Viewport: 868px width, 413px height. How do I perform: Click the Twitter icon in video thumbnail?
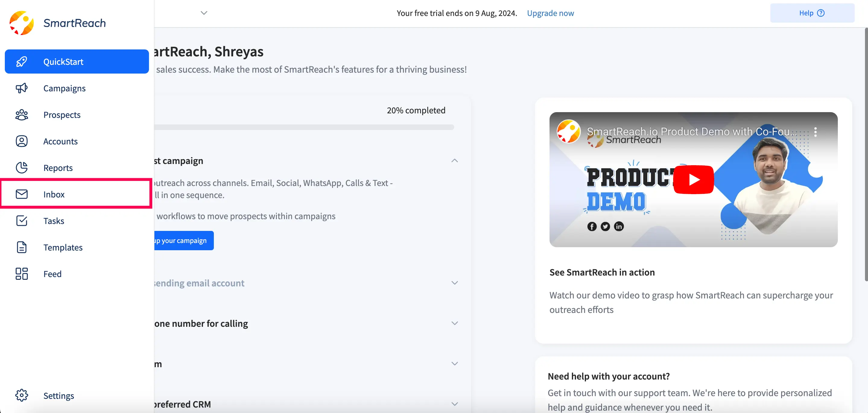pyautogui.click(x=605, y=226)
